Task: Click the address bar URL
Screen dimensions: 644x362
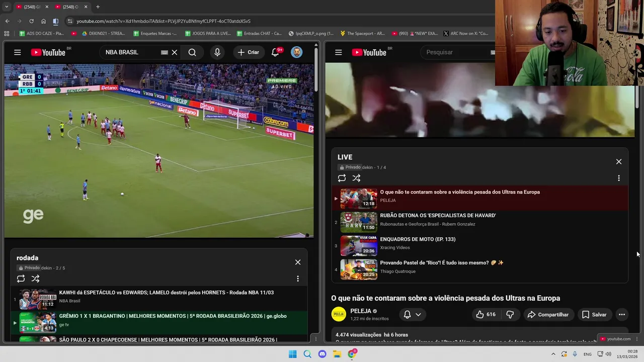Action: 164,21
